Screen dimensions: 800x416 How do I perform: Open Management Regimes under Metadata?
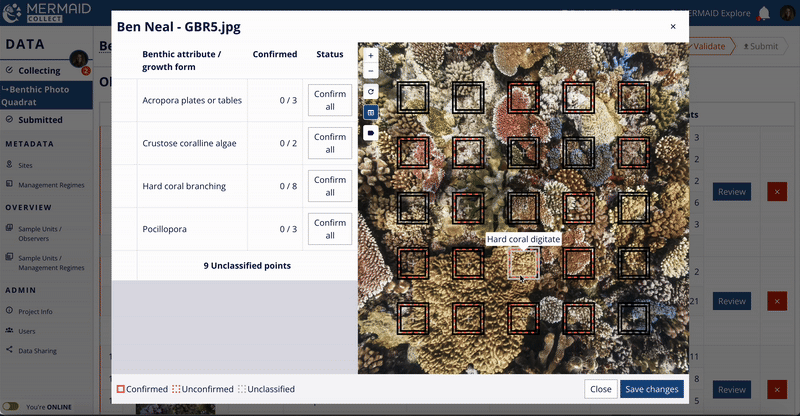pos(51,185)
